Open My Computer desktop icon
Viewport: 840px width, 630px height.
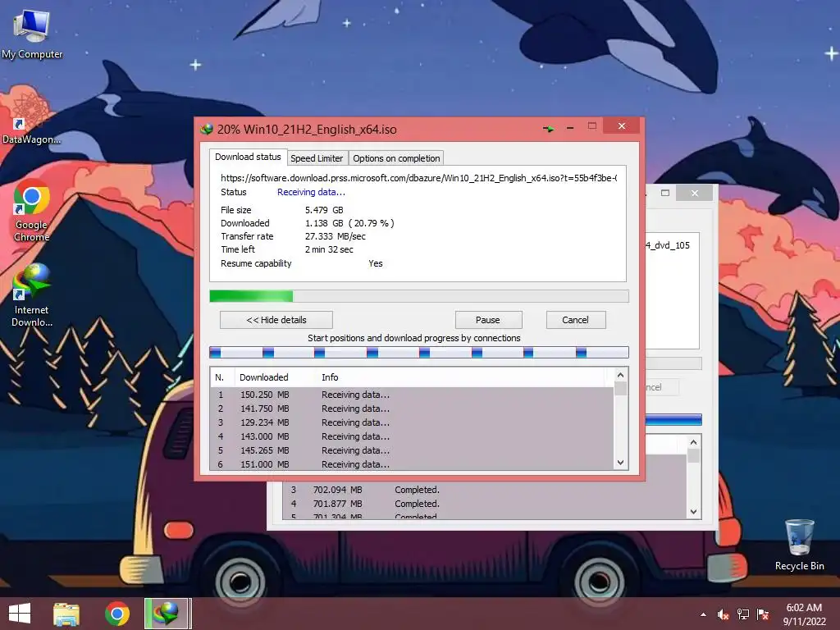click(32, 34)
